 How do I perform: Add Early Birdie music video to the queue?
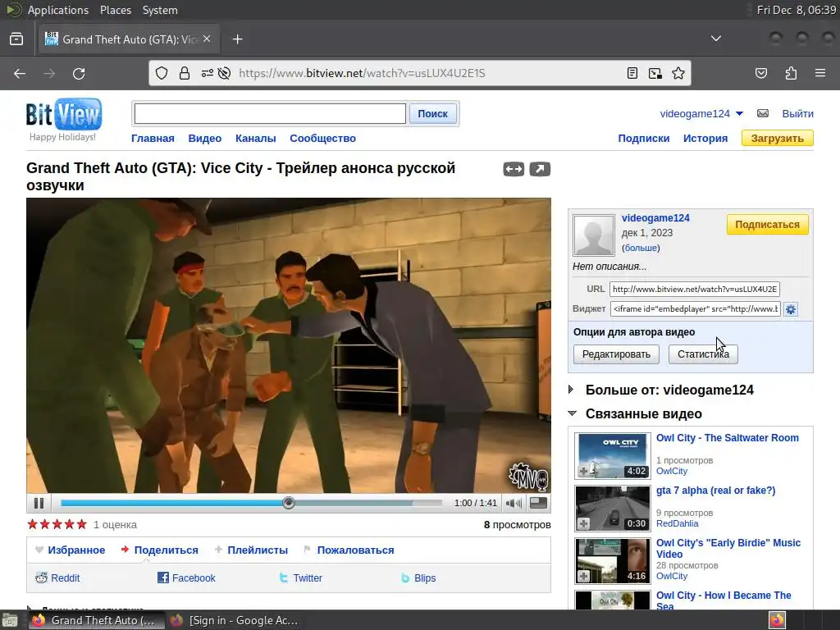click(584, 576)
